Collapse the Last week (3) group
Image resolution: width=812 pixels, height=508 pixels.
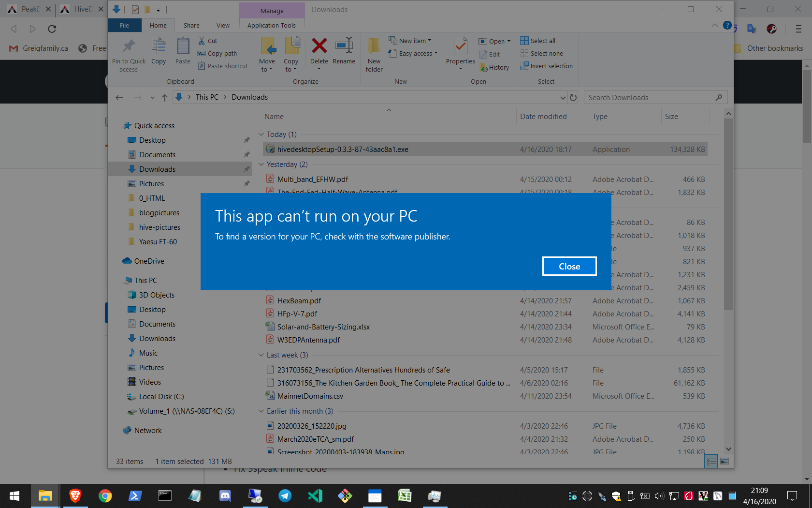(261, 355)
